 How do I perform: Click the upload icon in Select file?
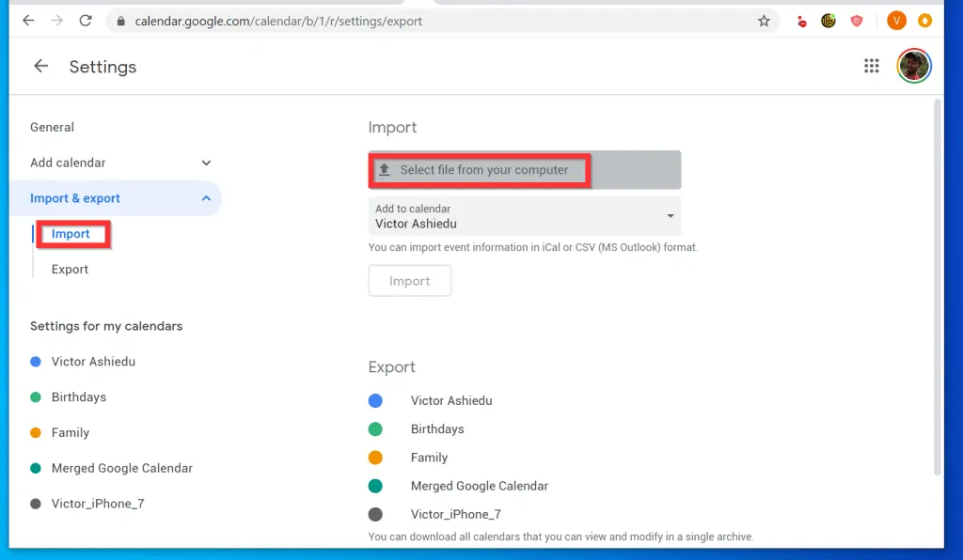384,170
